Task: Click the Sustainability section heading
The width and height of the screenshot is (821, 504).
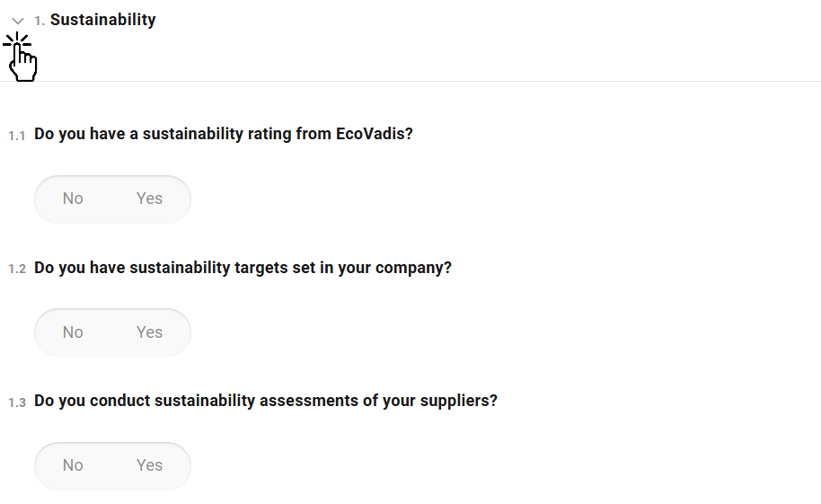Action: [102, 20]
